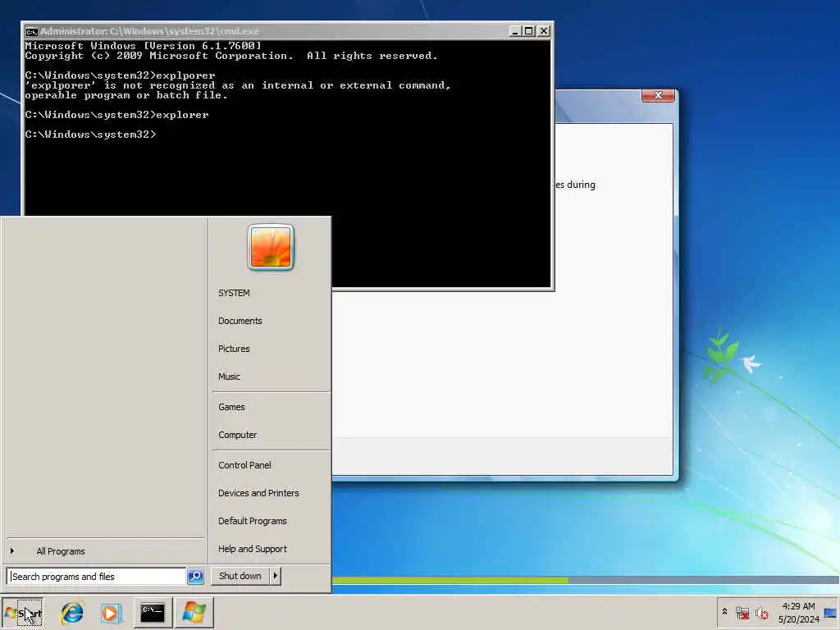The width and height of the screenshot is (840, 630).
Task: Open Control Panel from Start menu
Action: (x=244, y=466)
